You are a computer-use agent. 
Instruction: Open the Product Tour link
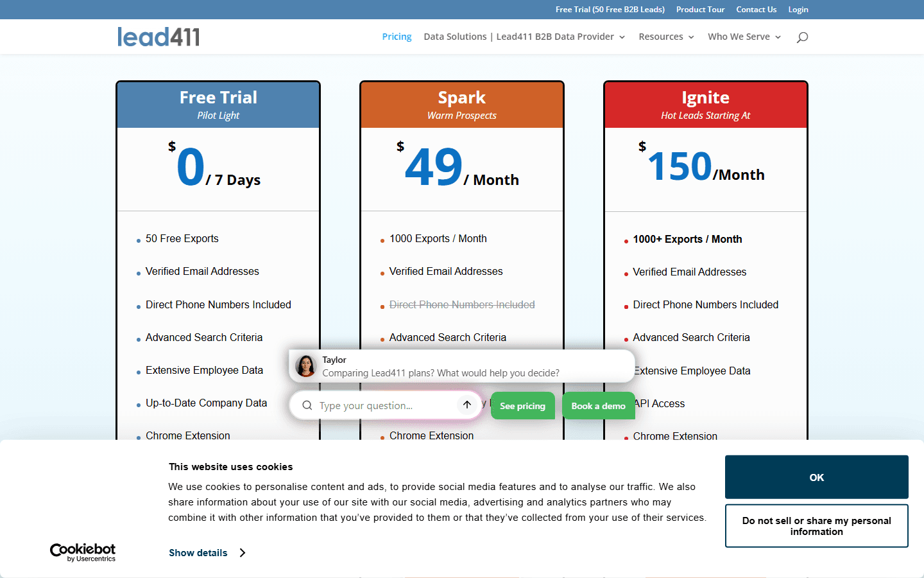click(x=700, y=10)
